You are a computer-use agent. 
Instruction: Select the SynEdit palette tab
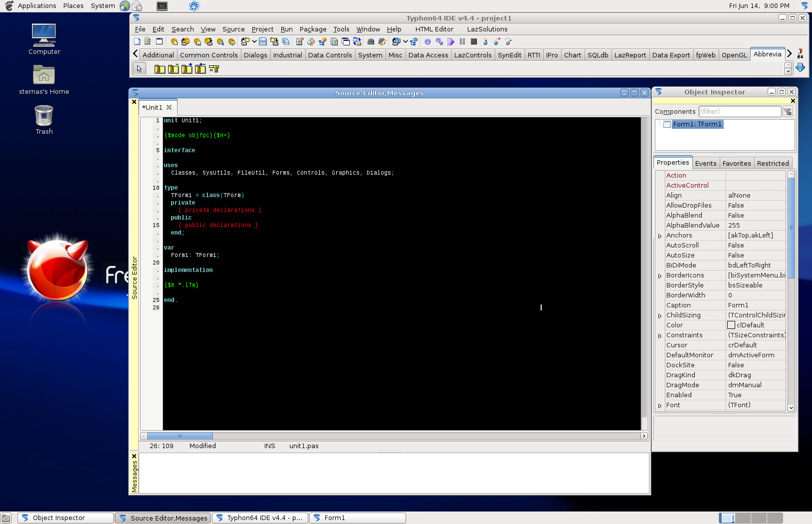(509, 55)
